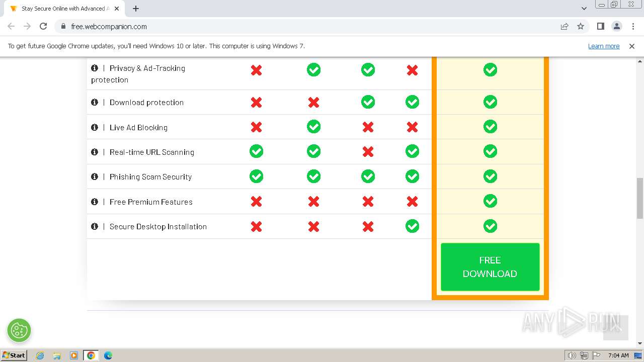The height and width of the screenshot is (362, 644).
Task: Click the Phishing Scam Security info icon
Action: [x=94, y=176]
